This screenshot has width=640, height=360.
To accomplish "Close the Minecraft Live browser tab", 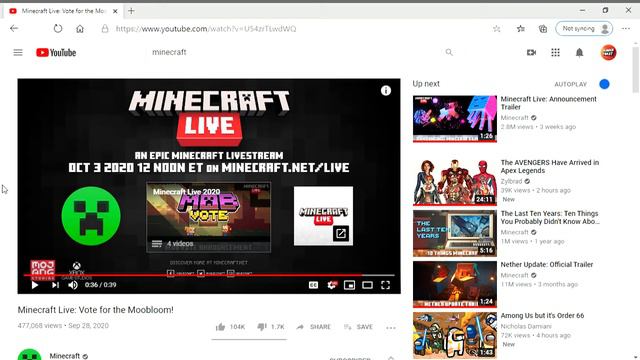I will [x=115, y=11].
